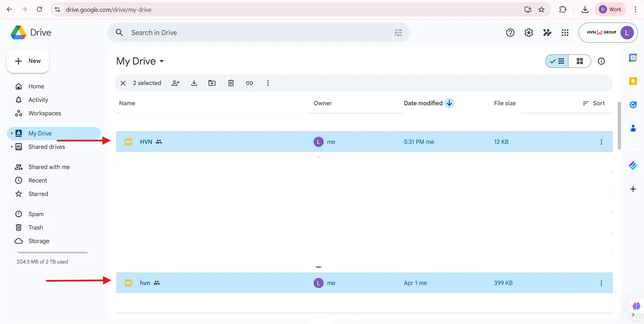Copy link for the selected items
The height and width of the screenshot is (324, 644).
249,83
